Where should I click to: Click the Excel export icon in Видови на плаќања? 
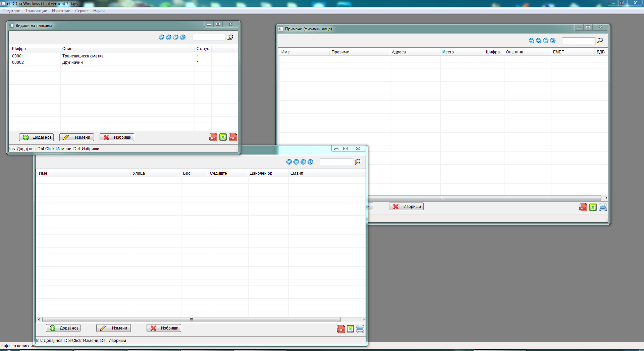tap(223, 137)
